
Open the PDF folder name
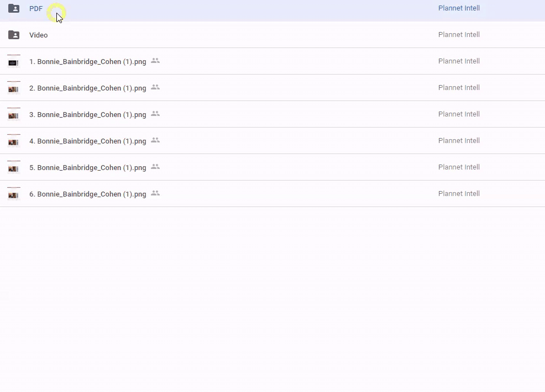36,9
